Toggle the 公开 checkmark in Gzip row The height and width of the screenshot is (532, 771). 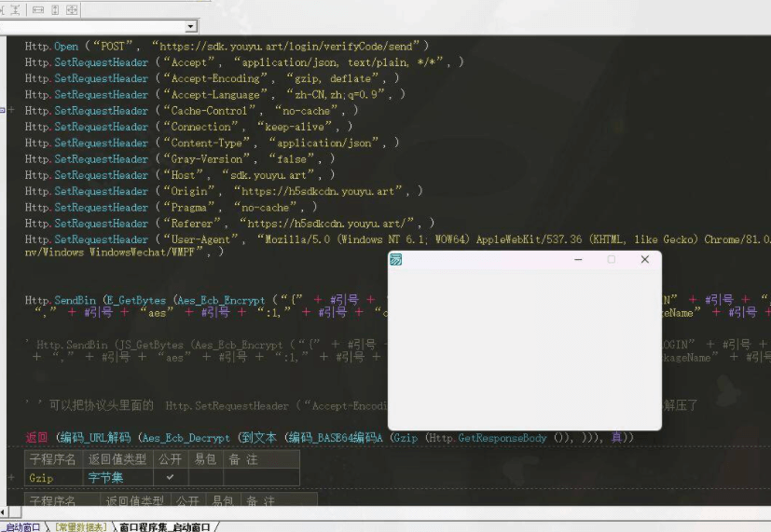pos(170,477)
